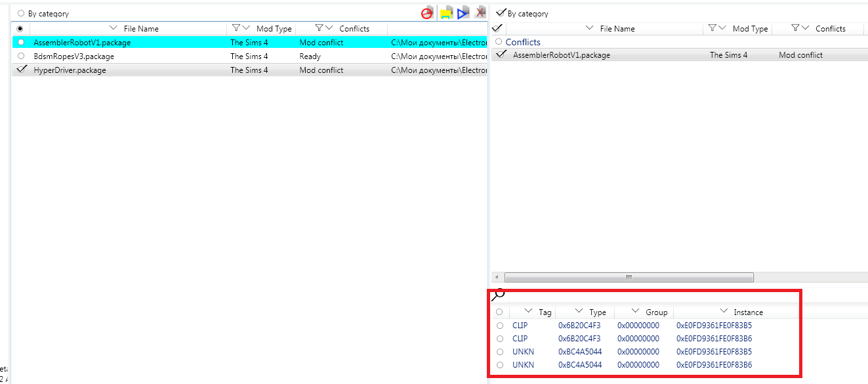Select AssemblerRobotV1.package name in right pane
Viewport: 868px width, 384px height.
pos(562,55)
